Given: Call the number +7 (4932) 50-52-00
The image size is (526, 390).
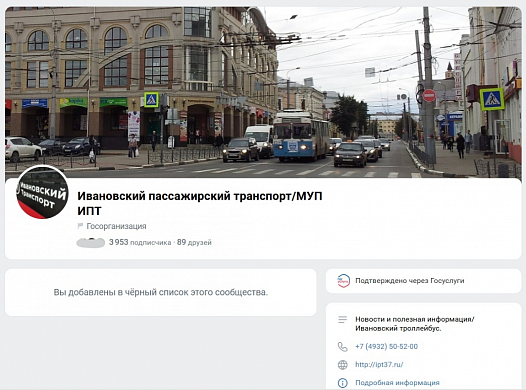Looking at the screenshot, I should (x=386, y=347).
